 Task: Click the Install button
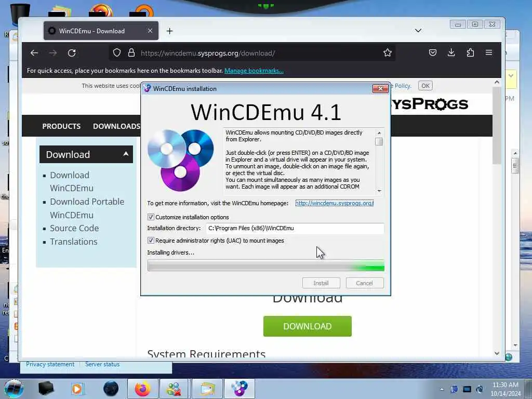(x=321, y=283)
